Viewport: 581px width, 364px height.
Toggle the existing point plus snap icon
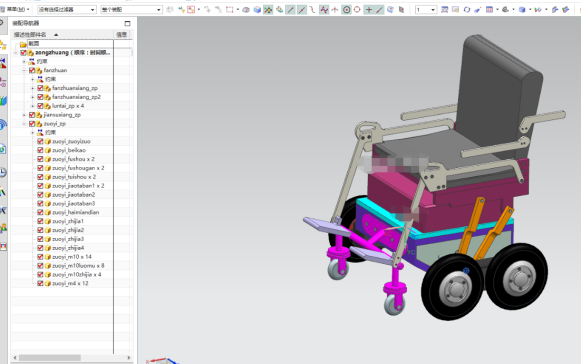(369, 10)
